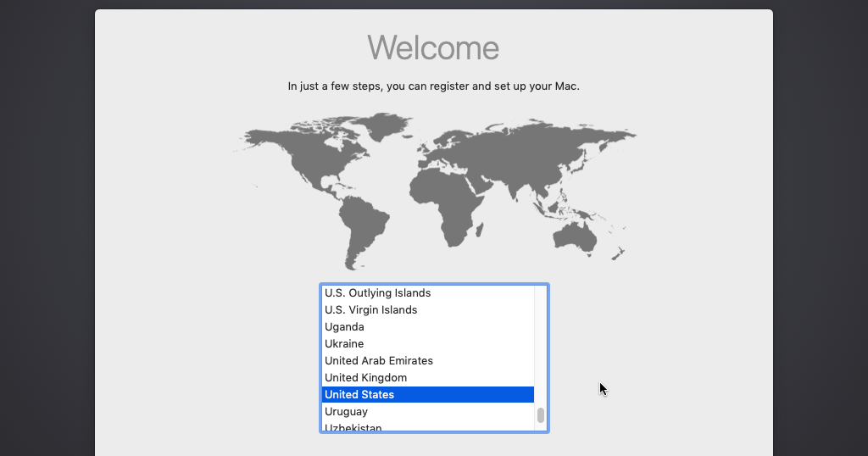Select Uruguay from the country list
This screenshot has height=456, width=868.
tap(428, 412)
